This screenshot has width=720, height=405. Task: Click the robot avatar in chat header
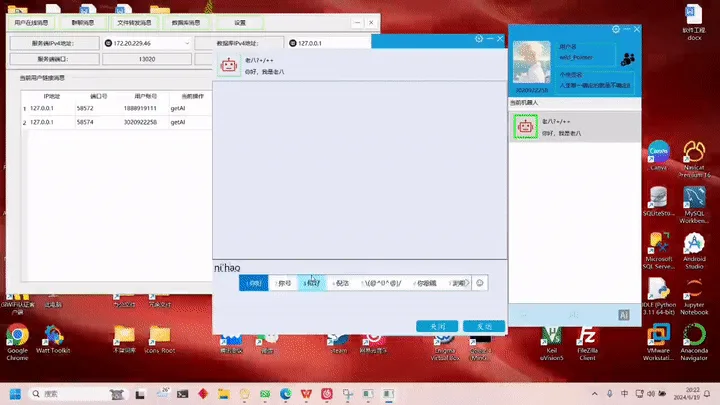(x=229, y=65)
